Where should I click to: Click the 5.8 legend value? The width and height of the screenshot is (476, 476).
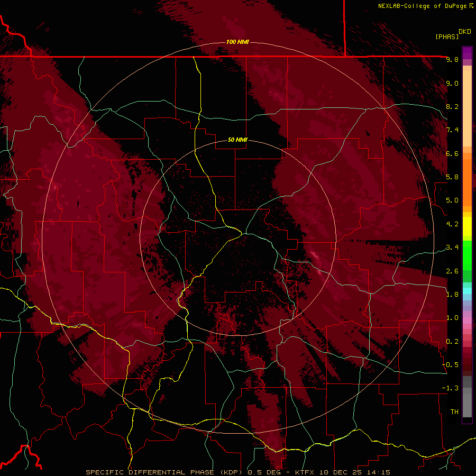point(452,177)
